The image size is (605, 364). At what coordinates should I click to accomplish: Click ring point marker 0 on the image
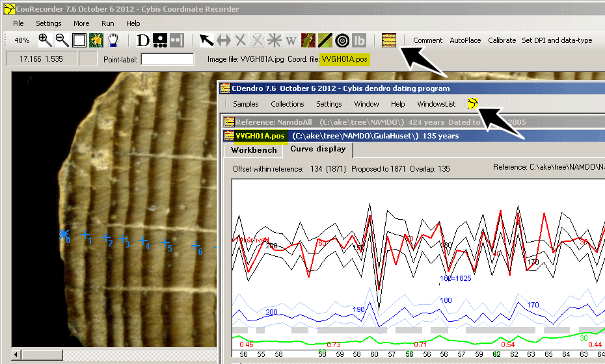coord(64,234)
